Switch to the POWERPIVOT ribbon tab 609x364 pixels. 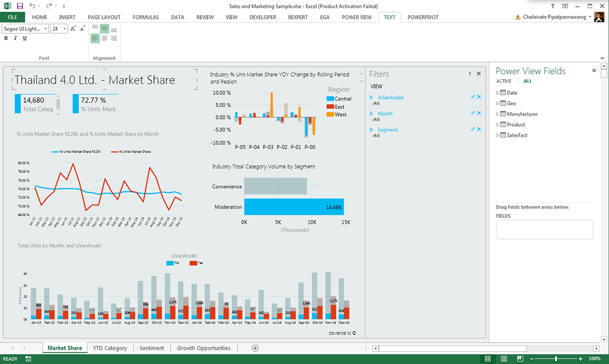(423, 17)
